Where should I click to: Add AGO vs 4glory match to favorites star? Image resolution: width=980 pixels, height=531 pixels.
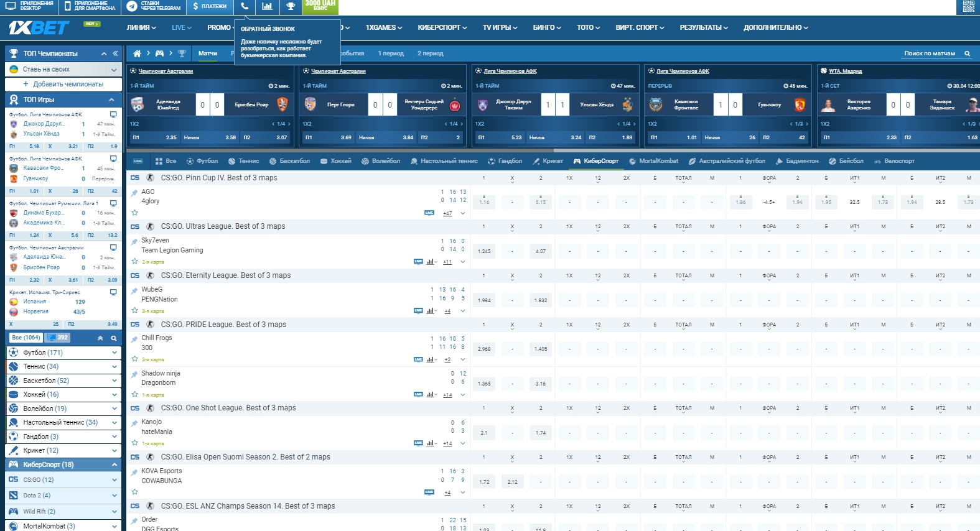point(134,213)
